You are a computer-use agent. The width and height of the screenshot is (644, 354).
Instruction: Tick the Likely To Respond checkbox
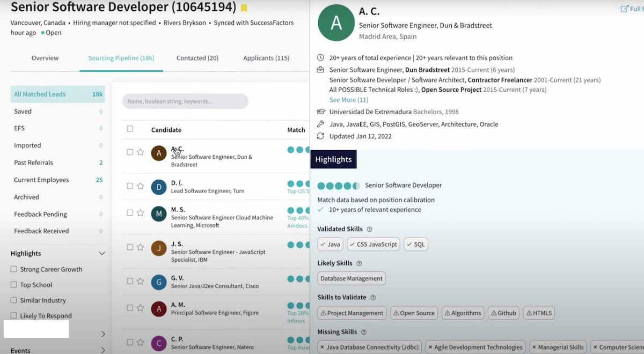pyautogui.click(x=14, y=316)
